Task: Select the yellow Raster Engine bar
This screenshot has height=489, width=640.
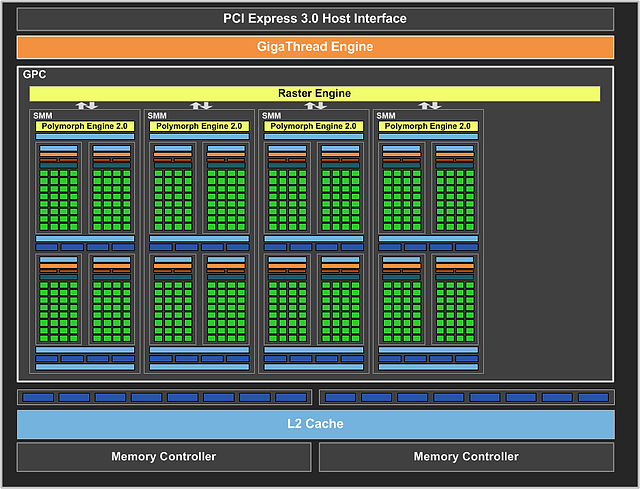Action: 315,93
